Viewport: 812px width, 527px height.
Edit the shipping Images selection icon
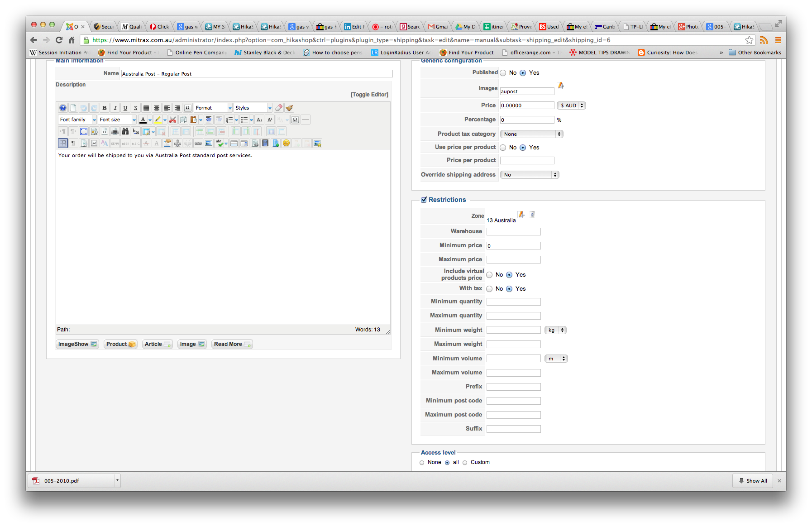click(560, 86)
